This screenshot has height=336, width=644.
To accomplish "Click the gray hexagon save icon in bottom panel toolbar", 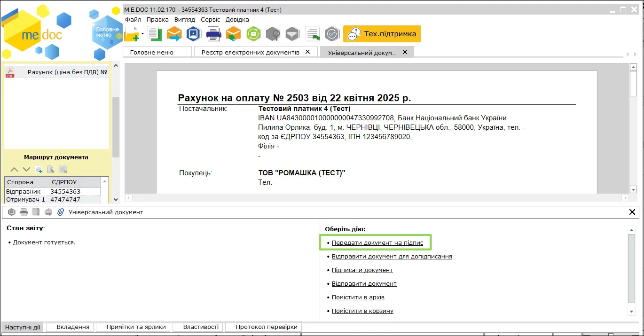I will pos(12,212).
